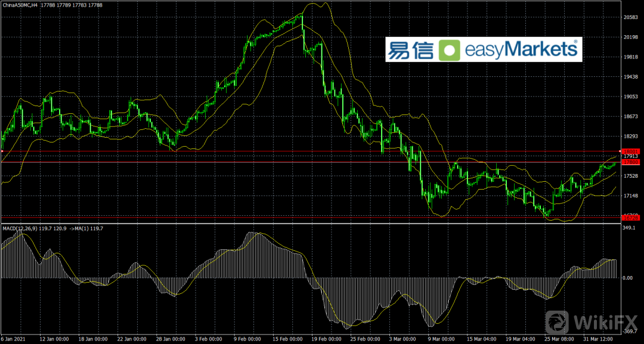Click the small red marker at chart's left edge

pos(2,151)
